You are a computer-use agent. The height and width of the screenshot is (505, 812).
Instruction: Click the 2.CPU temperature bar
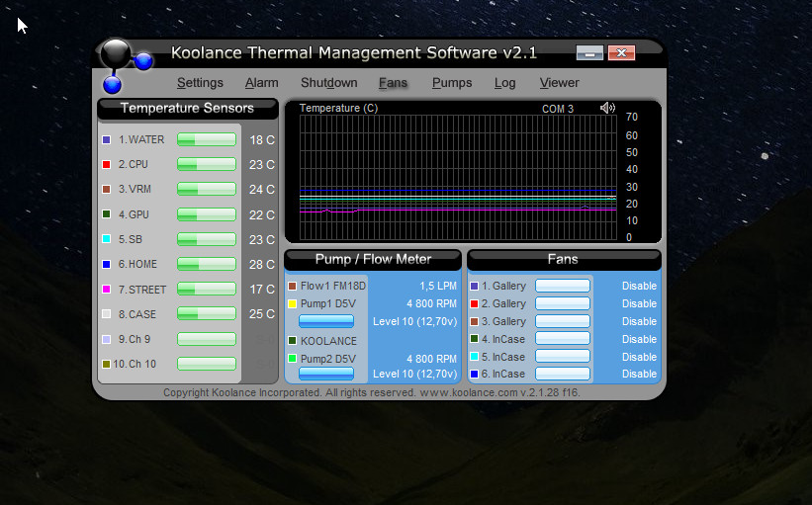pyautogui.click(x=207, y=164)
